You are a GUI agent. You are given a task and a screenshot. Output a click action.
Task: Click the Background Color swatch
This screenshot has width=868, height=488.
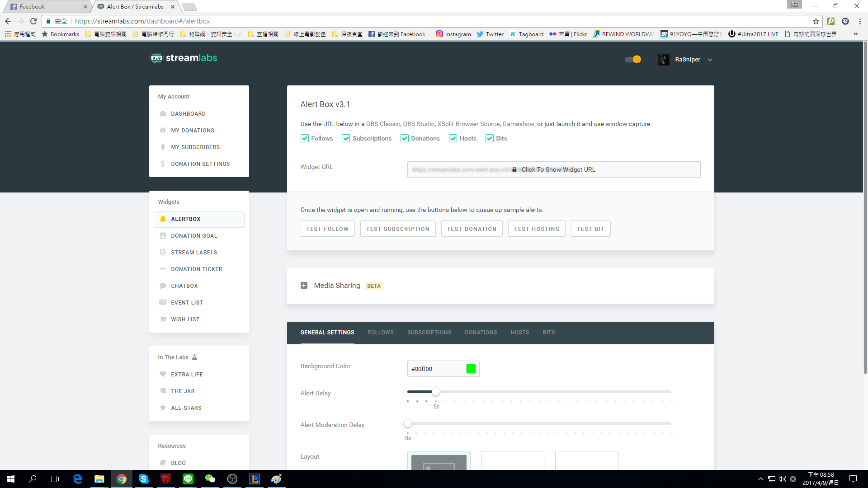471,368
